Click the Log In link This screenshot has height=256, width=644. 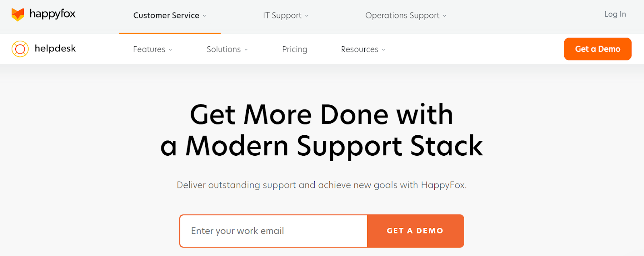coord(615,14)
